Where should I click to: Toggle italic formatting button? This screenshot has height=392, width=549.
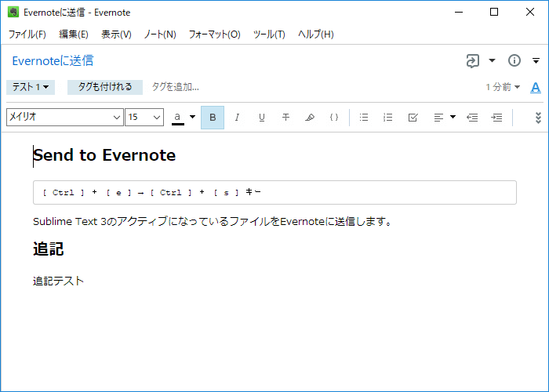(237, 118)
